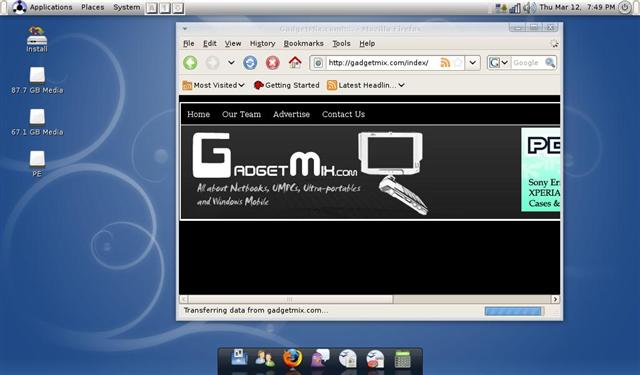Open the Tools menu
The width and height of the screenshot is (640, 375).
click(341, 43)
